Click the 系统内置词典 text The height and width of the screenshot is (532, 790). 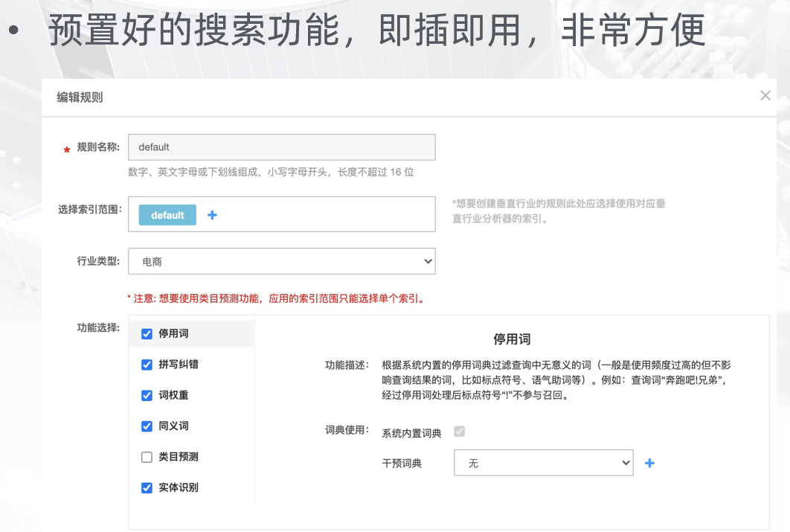(411, 433)
